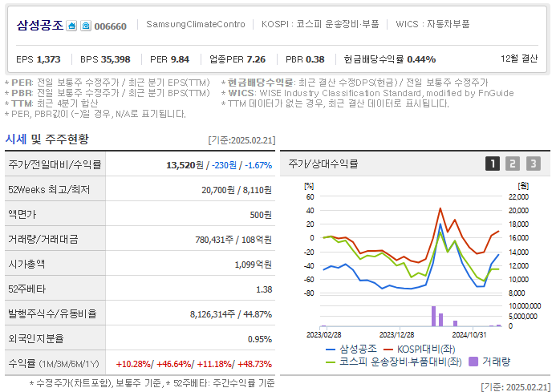Click 6M return +11.18%

(214, 364)
